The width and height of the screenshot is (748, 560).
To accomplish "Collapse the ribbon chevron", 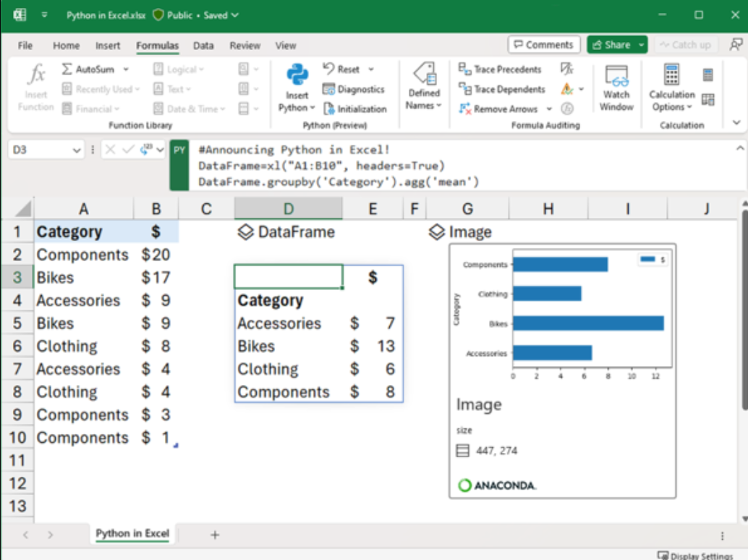I will coord(736,122).
